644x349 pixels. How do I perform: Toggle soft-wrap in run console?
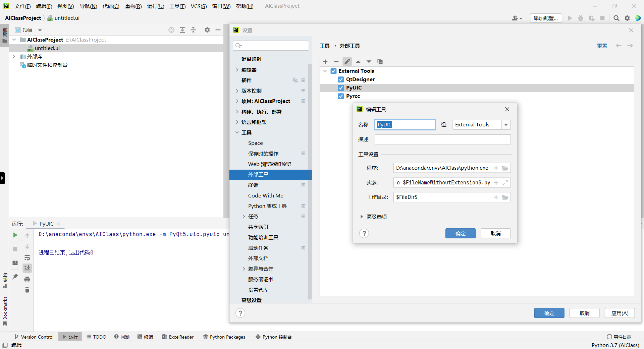point(27,257)
